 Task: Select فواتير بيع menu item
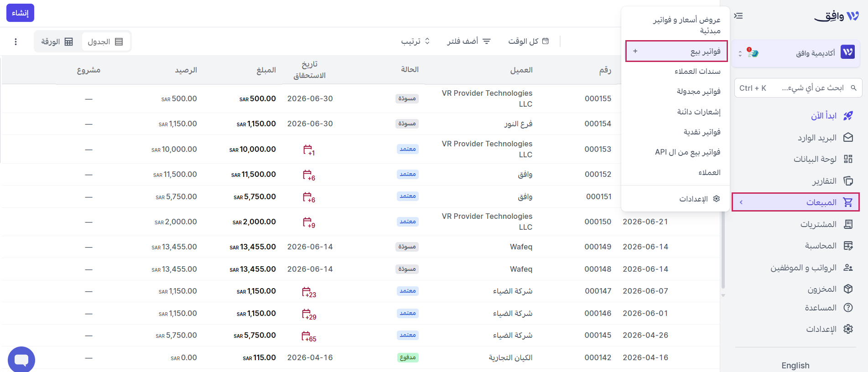click(676, 51)
